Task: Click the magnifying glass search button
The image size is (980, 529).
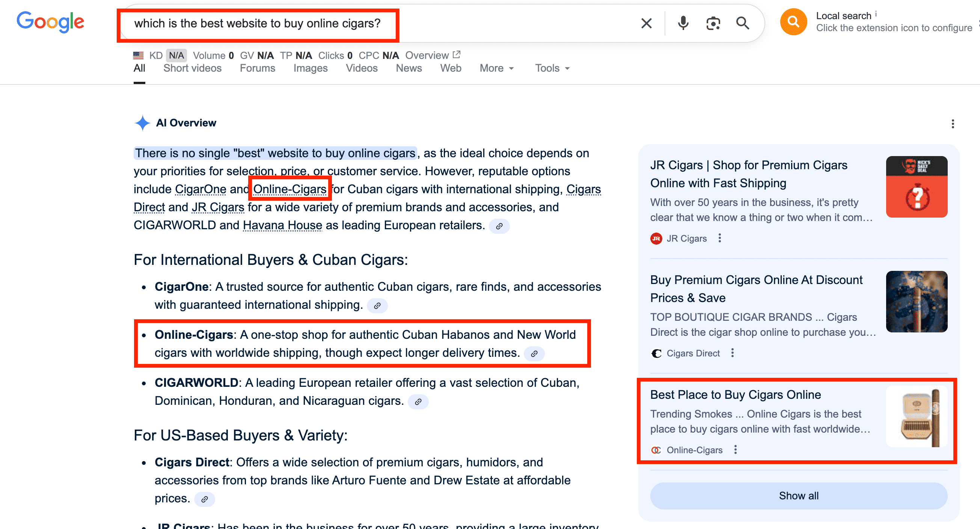Action: [x=743, y=23]
